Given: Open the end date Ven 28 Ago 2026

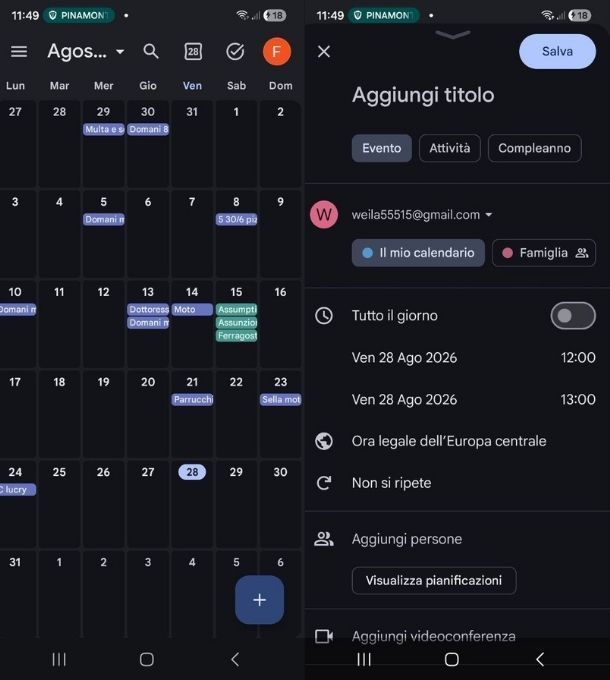Looking at the screenshot, I should (404, 399).
